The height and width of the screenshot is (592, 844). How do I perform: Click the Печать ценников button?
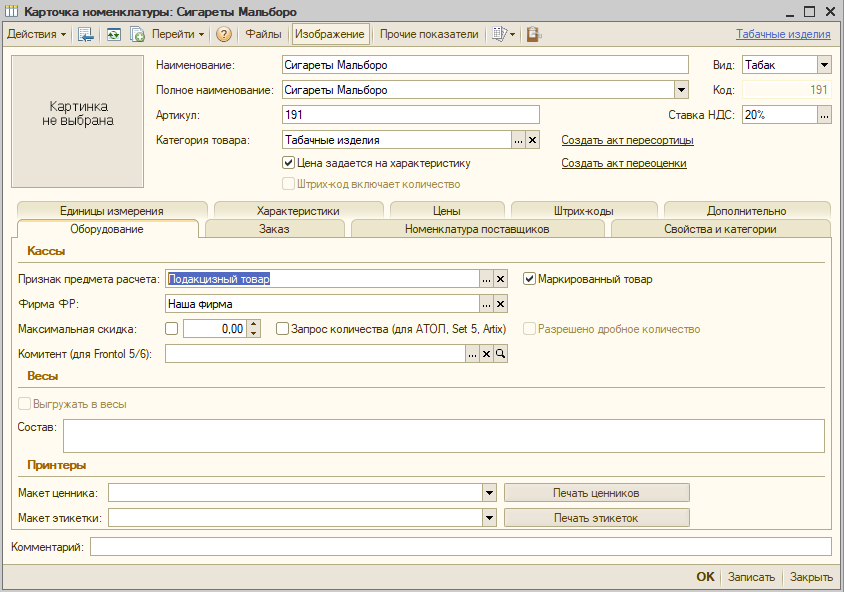coord(596,492)
